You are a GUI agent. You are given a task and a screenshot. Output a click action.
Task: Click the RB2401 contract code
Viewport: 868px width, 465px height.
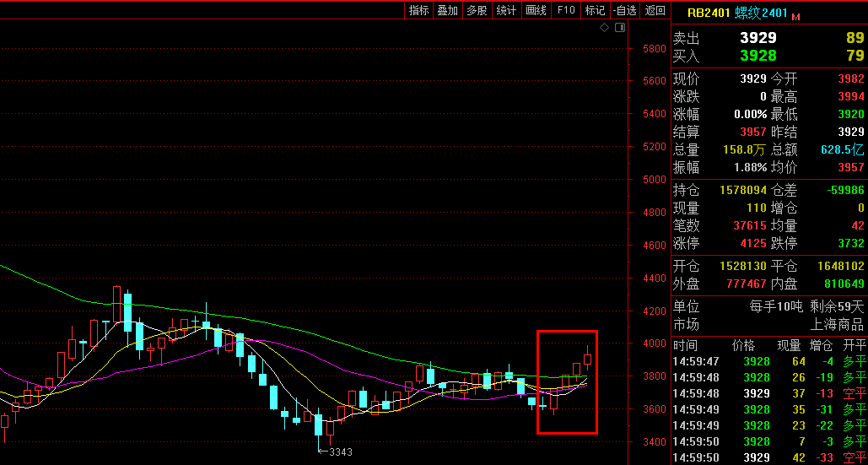click(708, 13)
